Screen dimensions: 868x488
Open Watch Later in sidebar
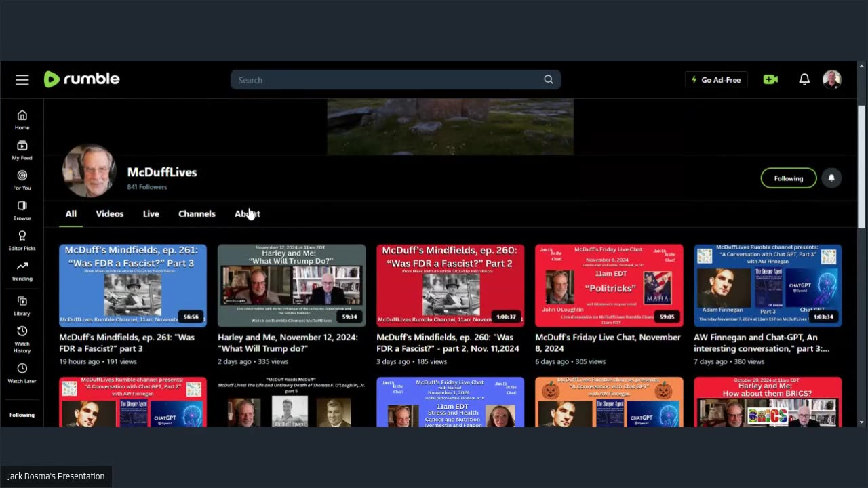tap(22, 373)
